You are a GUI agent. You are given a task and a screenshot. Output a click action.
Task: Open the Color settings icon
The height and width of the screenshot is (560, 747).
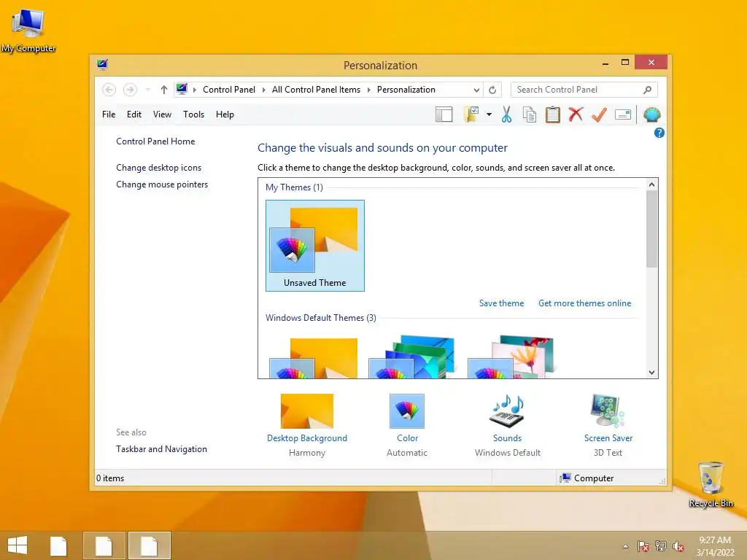click(407, 411)
